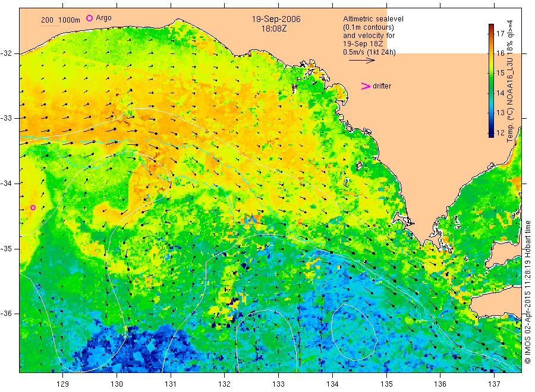The image size is (535, 392).
Task: Click the longitude label 131
Action: [x=171, y=384]
